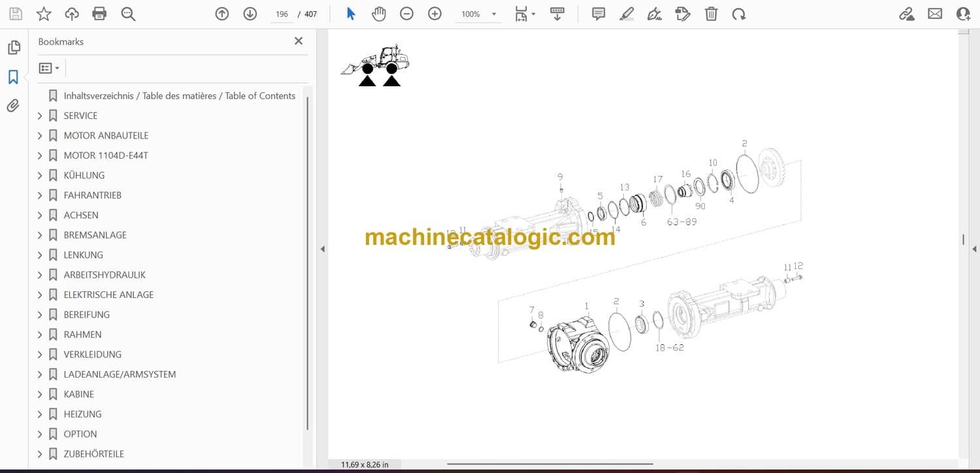
Task: Jump to the ELEKTRISCHE ANLAGE bookmark
Action: (x=108, y=295)
